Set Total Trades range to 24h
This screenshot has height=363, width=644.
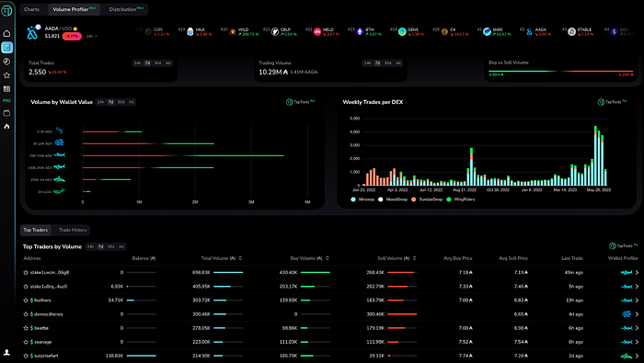point(137,63)
